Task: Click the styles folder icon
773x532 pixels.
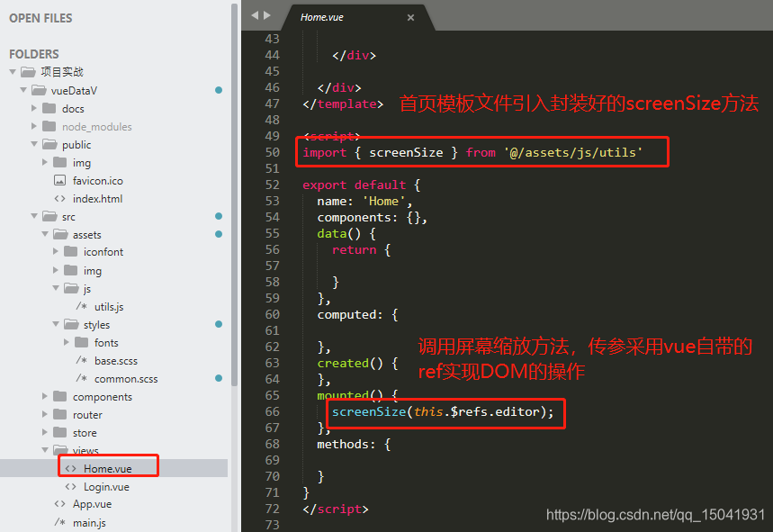Action: tap(71, 324)
